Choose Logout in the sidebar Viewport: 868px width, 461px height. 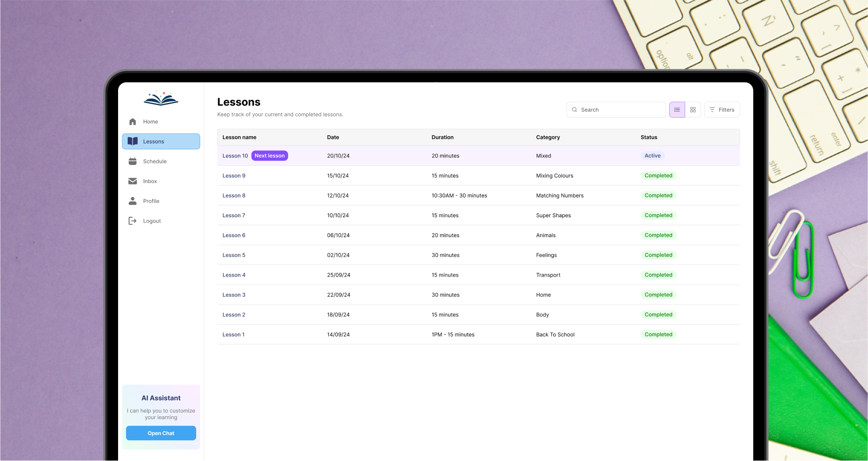[161, 221]
